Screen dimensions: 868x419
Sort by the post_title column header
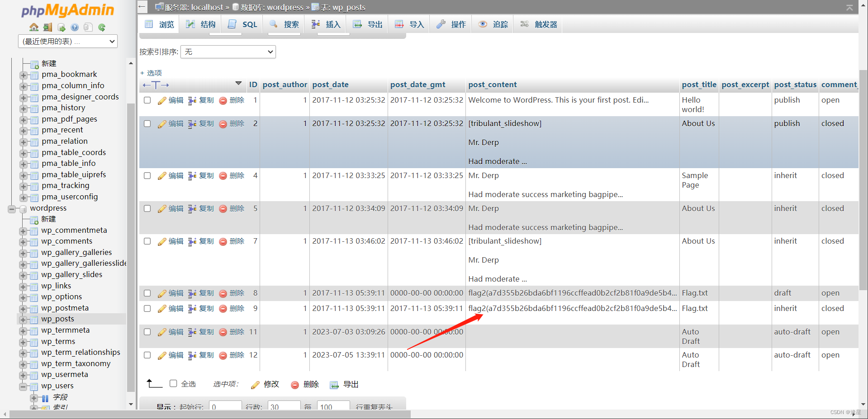click(699, 85)
